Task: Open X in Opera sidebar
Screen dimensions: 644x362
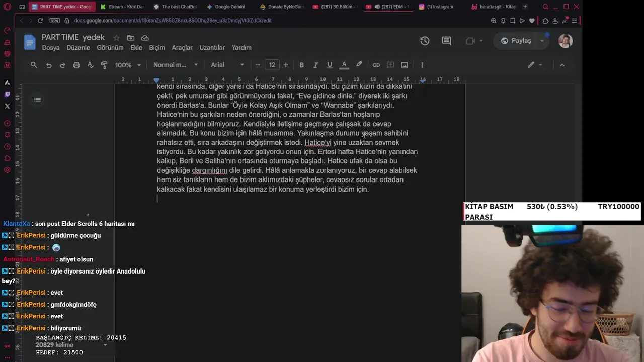Action: pos(7,106)
